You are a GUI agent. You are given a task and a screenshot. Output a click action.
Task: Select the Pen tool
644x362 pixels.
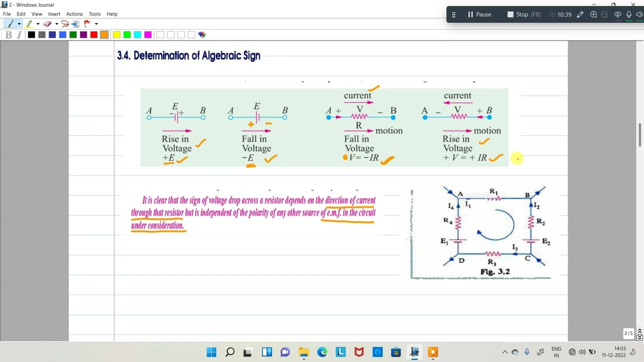[10, 24]
